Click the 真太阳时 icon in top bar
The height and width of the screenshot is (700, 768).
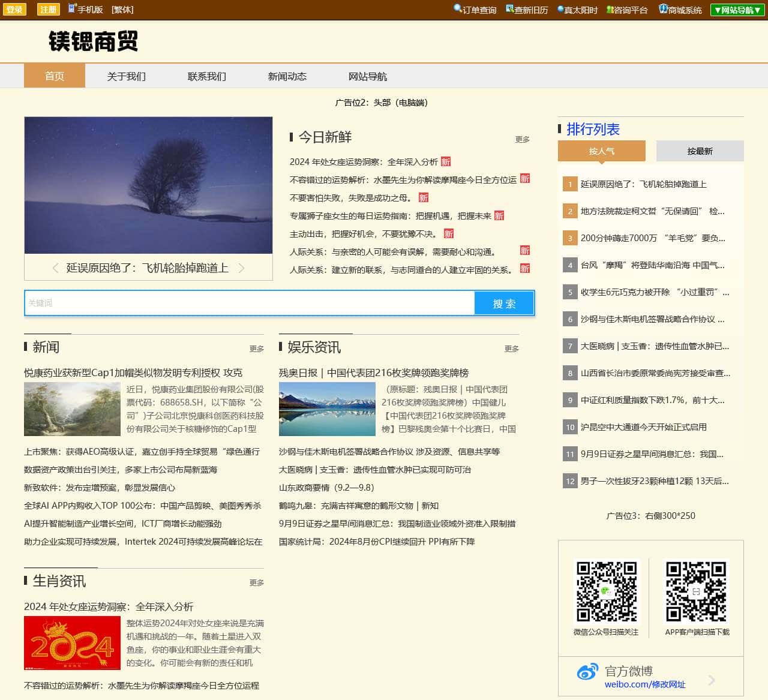[x=560, y=9]
